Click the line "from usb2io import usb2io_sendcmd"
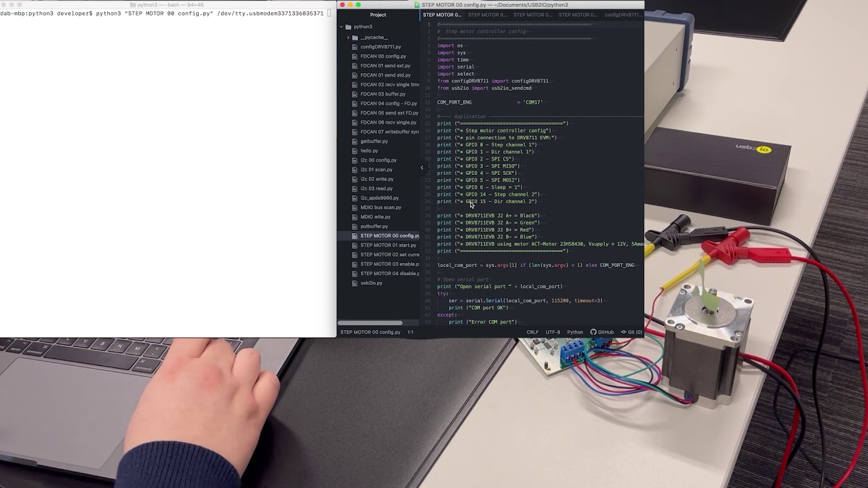868x488 pixels. [484, 88]
